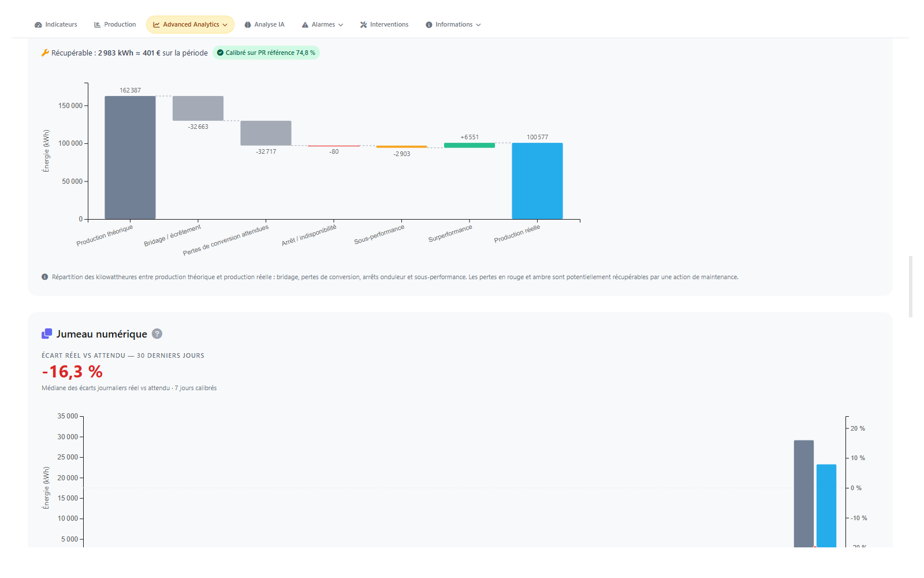Open the Production tab
The image size is (924, 578).
coord(115,24)
